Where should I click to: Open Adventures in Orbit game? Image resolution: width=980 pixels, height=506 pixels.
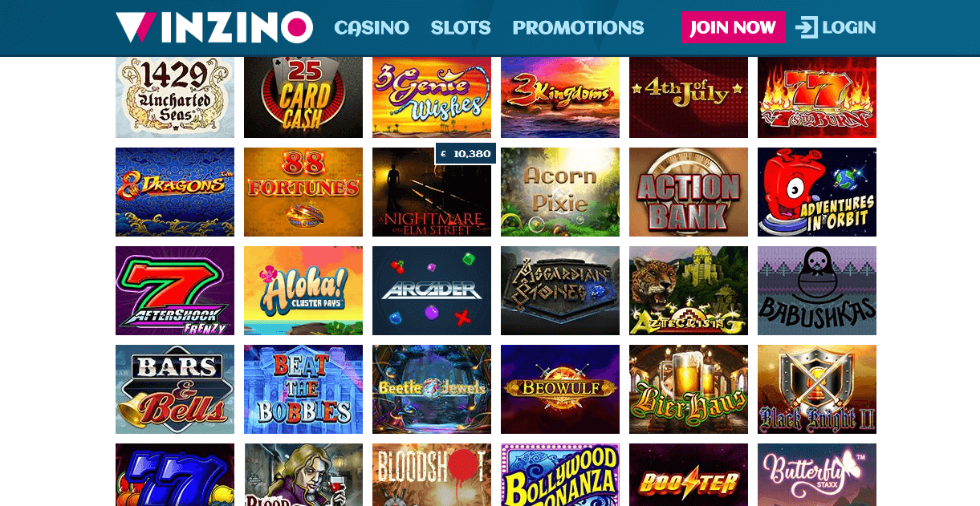pyautogui.click(x=817, y=192)
